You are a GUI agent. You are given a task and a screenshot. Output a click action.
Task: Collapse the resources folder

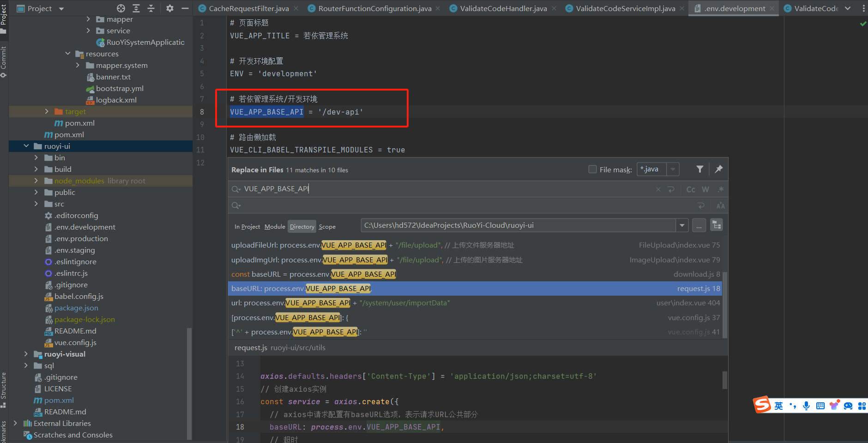coord(68,54)
